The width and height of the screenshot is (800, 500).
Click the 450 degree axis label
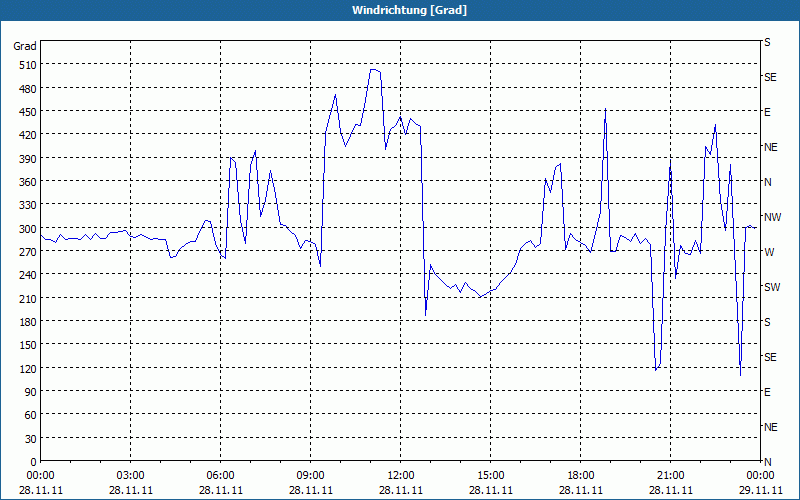[28, 112]
